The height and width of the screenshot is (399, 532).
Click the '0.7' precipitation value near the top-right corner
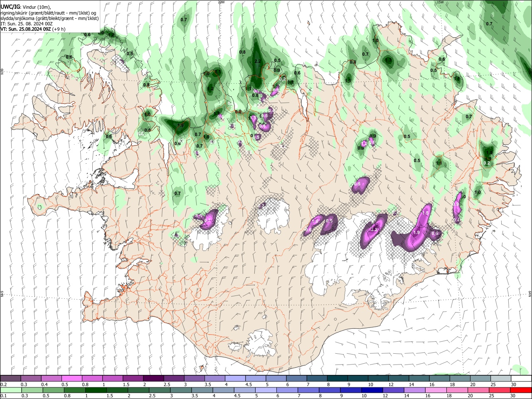click(489, 24)
